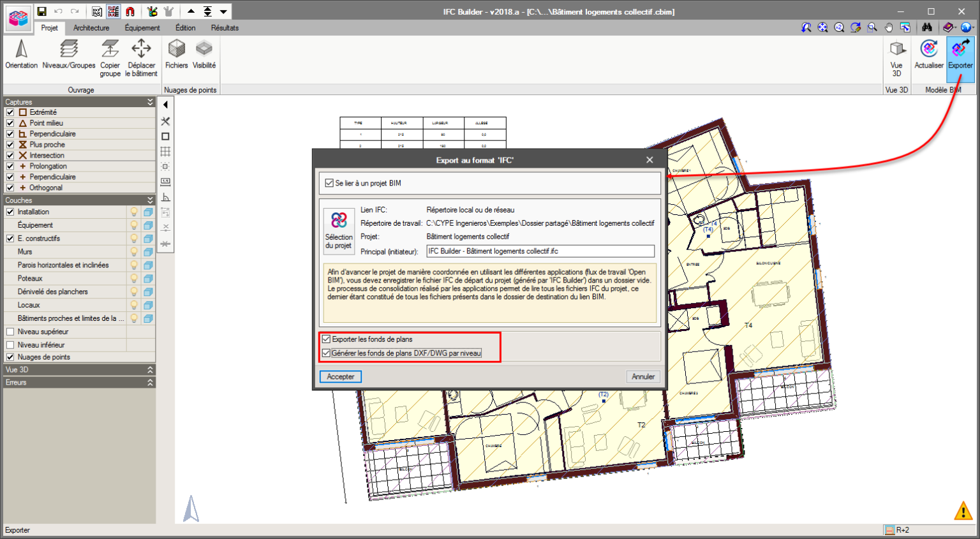Open the Résultats tab

click(225, 28)
